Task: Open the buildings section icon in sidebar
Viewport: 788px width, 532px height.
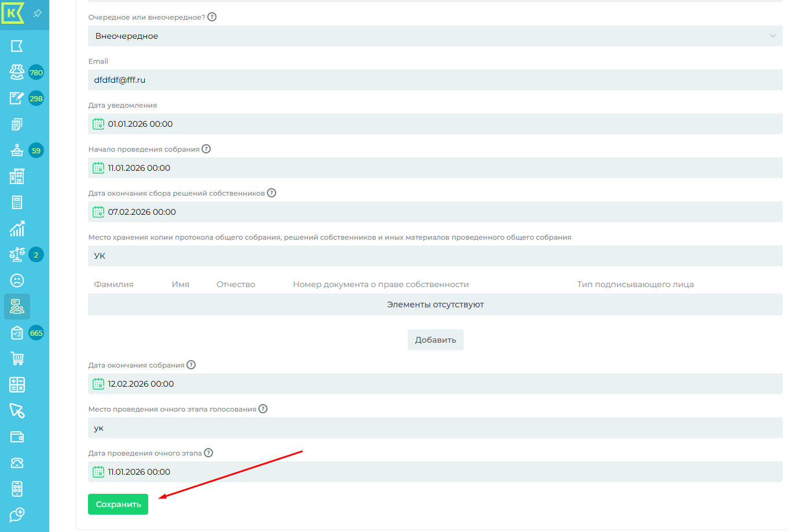Action: (x=17, y=177)
